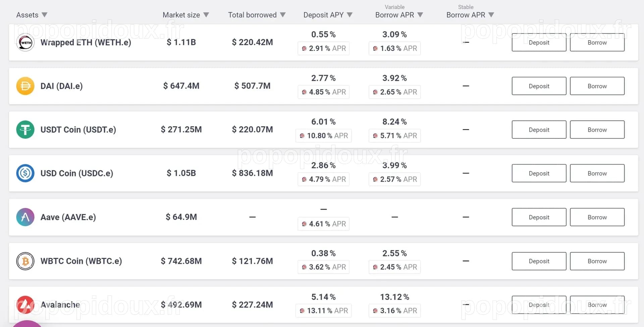Click variable borrow APR value 13.12 %

(x=394, y=297)
